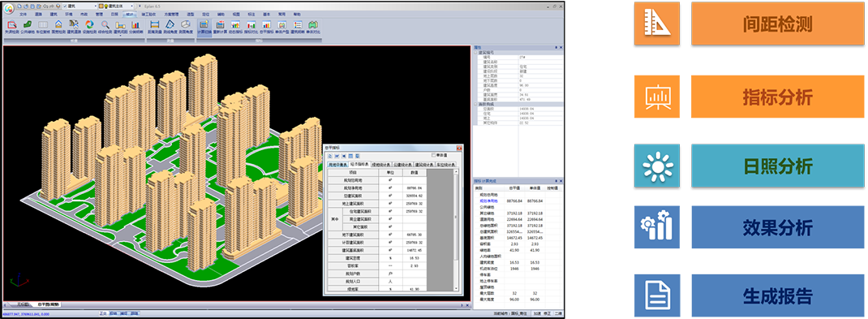
Task: Expand the 建筑间距 tool dropdown arrow
Action: pyautogui.click(x=121, y=36)
